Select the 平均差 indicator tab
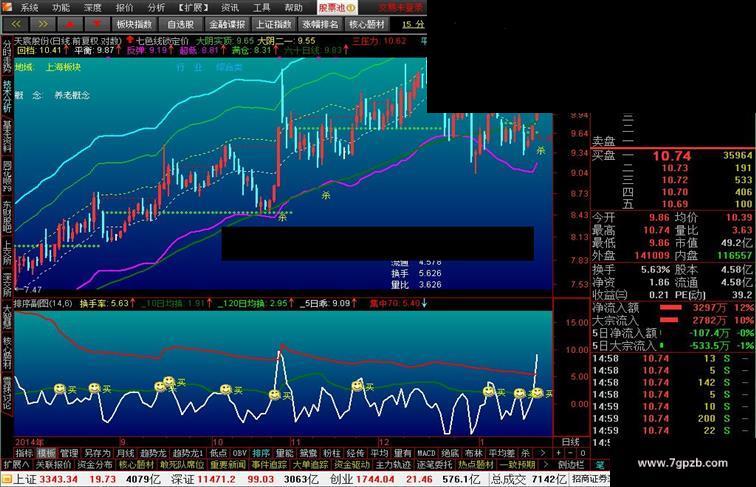756x487 pixels. coord(501,453)
